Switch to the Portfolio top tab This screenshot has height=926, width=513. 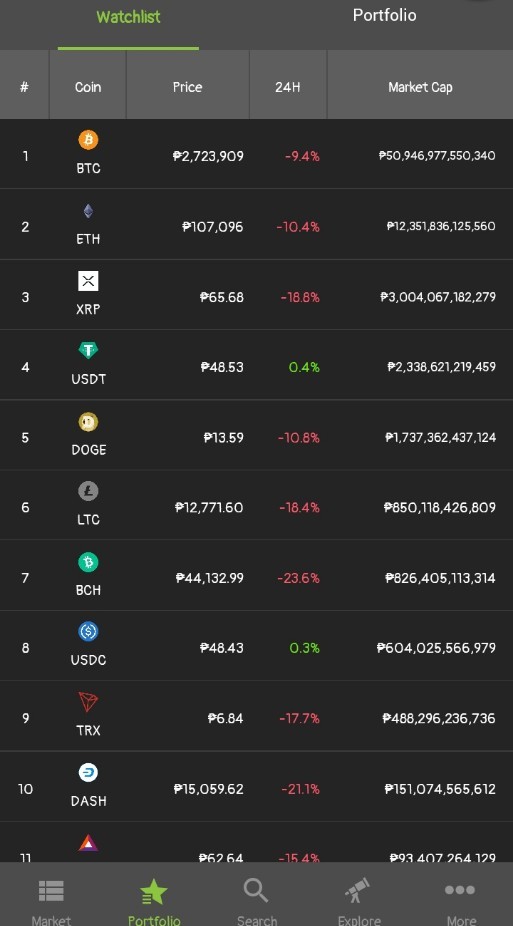[x=384, y=15]
